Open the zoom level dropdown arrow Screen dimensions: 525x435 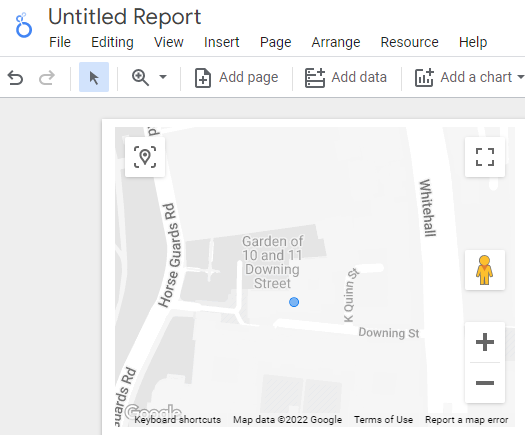pos(163,77)
